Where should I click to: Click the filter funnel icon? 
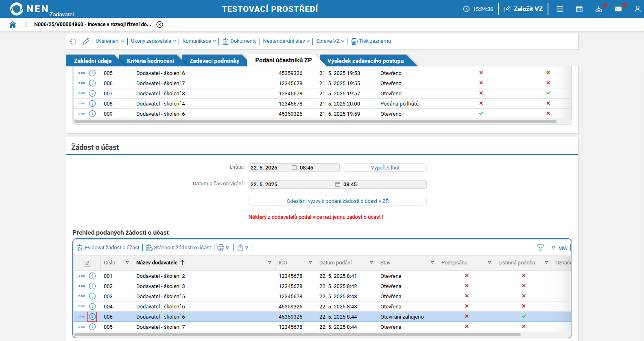tap(541, 248)
